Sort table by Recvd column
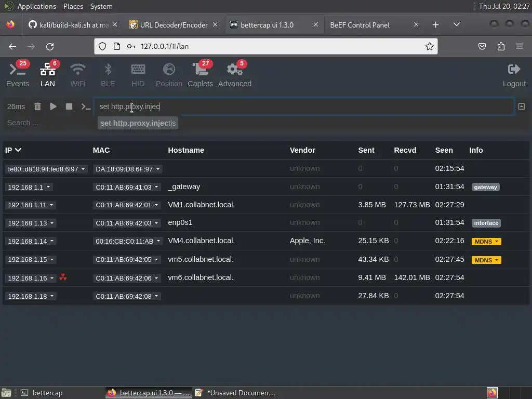The width and height of the screenshot is (532, 399). 405,150
